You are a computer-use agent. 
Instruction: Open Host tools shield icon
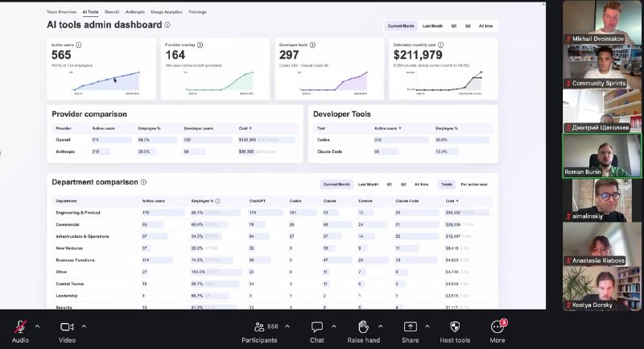(x=455, y=326)
